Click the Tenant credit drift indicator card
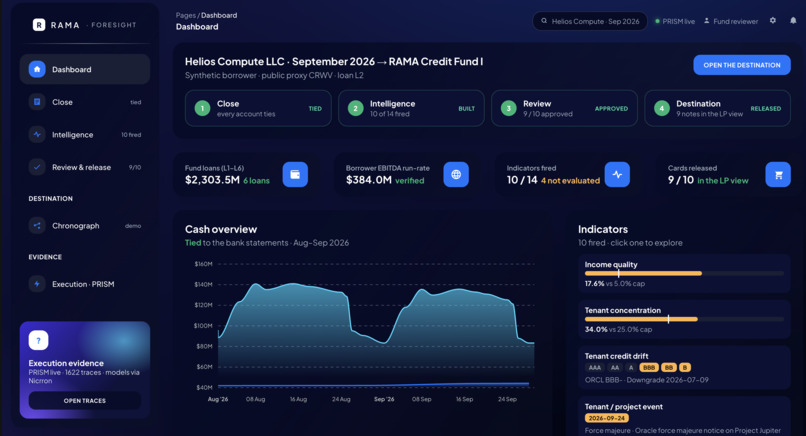The width and height of the screenshot is (806, 436). pyautogui.click(x=684, y=368)
